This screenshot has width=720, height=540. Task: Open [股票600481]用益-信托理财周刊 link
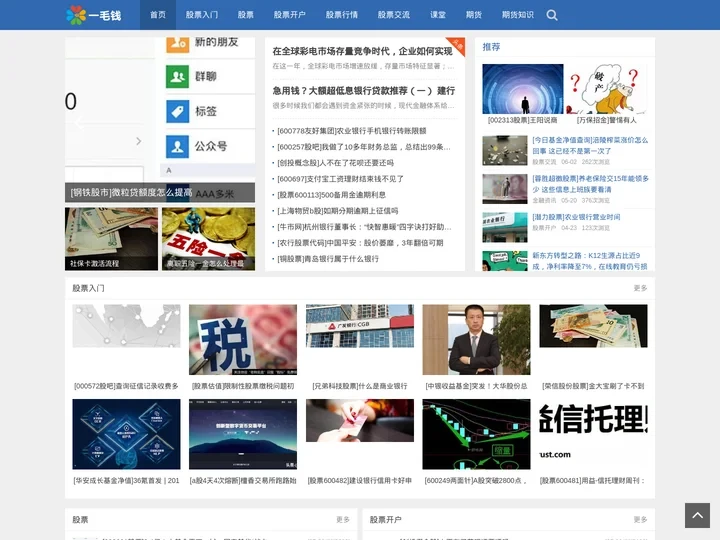point(593,481)
